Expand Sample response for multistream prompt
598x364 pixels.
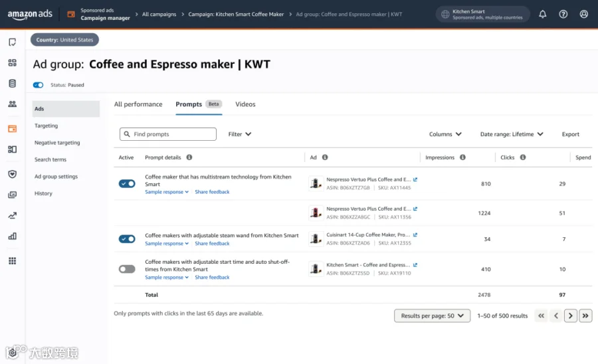click(167, 192)
